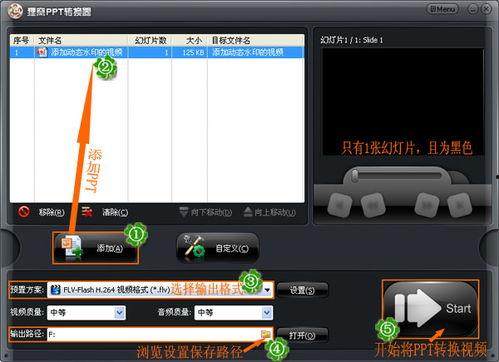Close the PPT converter window
Screen dimensions: 499x362
tap(486, 9)
